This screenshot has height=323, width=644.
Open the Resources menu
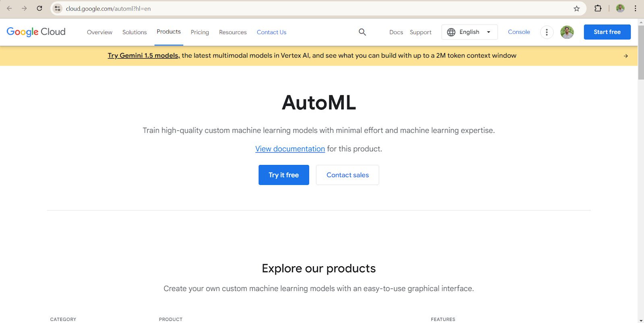point(233,32)
